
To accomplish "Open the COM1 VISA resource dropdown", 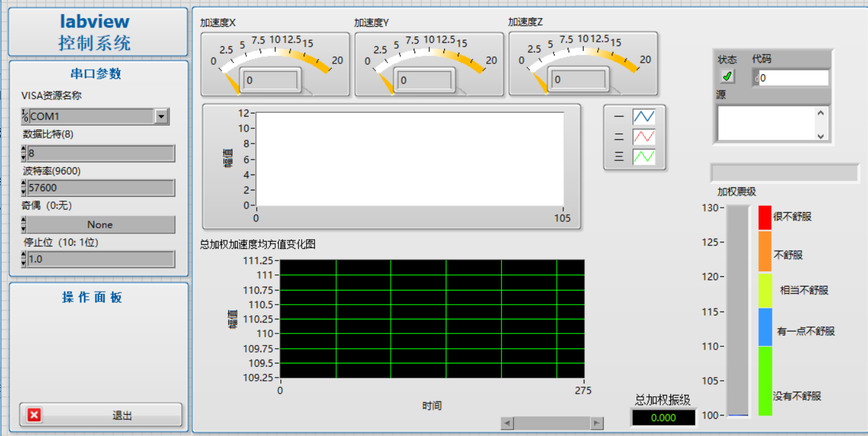I will pos(161,116).
